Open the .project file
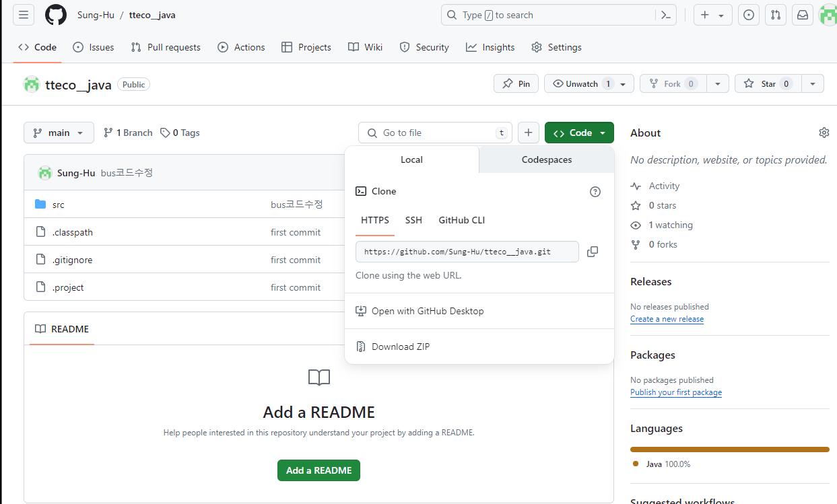The width and height of the screenshot is (837, 504). tap(68, 287)
